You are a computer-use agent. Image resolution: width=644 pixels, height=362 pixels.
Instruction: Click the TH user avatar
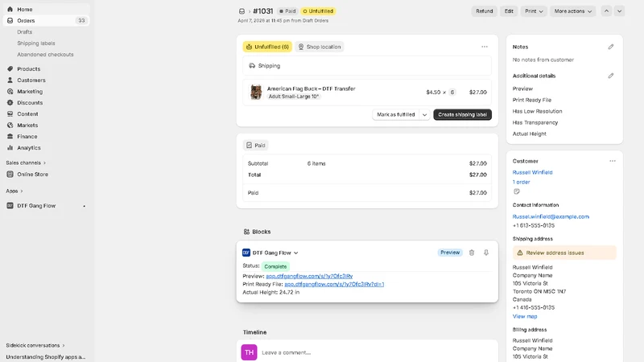pos(249,352)
